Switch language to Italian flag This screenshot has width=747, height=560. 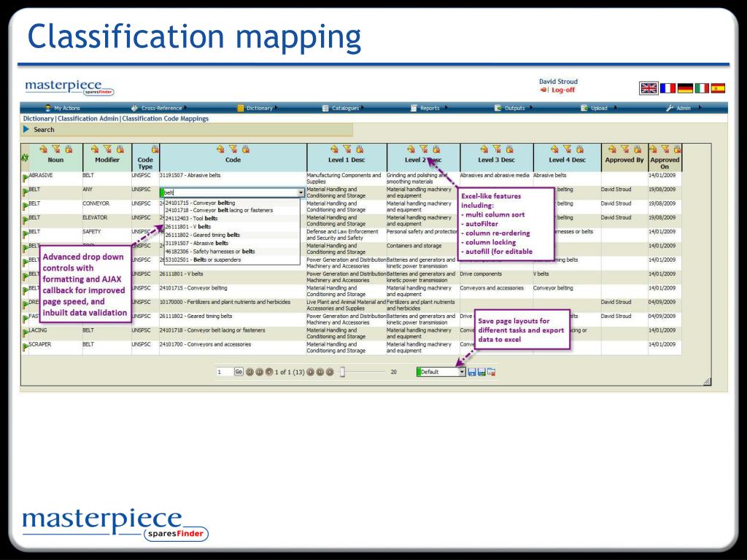pyautogui.click(x=702, y=88)
